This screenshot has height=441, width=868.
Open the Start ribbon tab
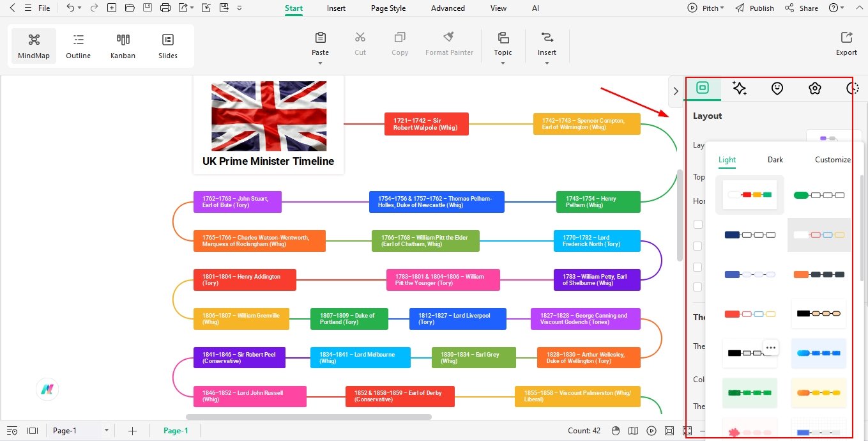pos(294,8)
